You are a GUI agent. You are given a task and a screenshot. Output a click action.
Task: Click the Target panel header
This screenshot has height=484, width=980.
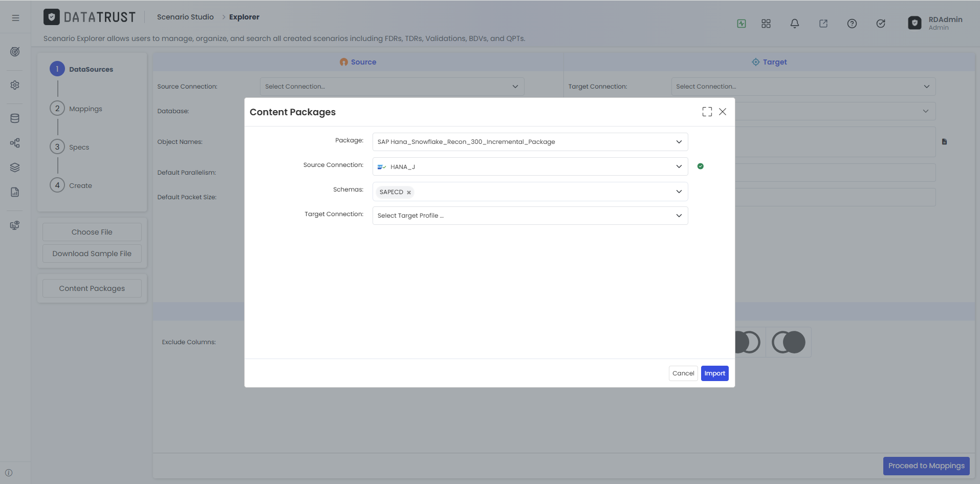pyautogui.click(x=770, y=62)
